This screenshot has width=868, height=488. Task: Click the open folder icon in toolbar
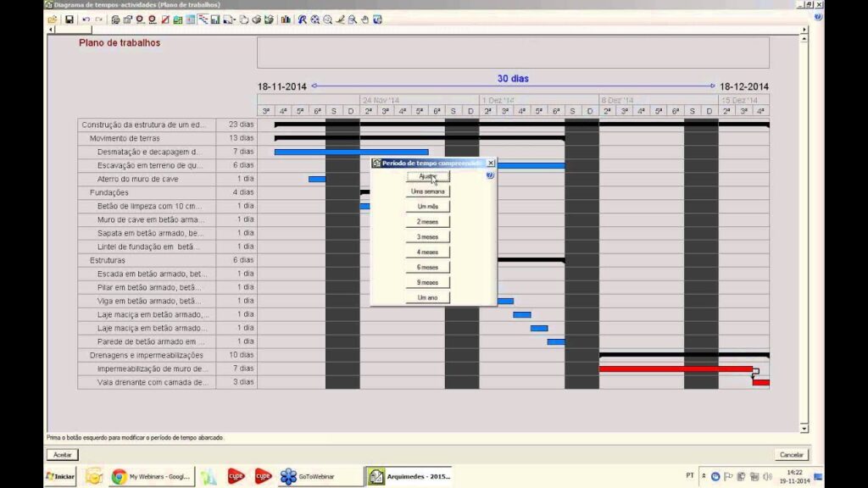[x=53, y=19]
